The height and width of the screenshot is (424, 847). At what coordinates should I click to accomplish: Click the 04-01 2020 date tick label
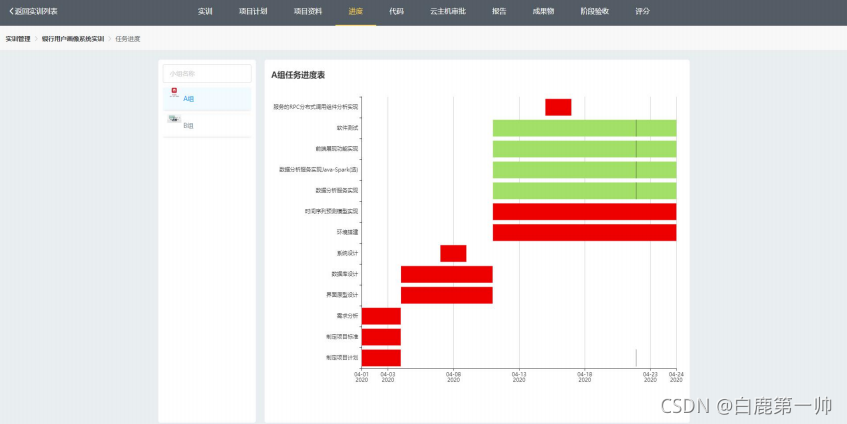coord(361,376)
